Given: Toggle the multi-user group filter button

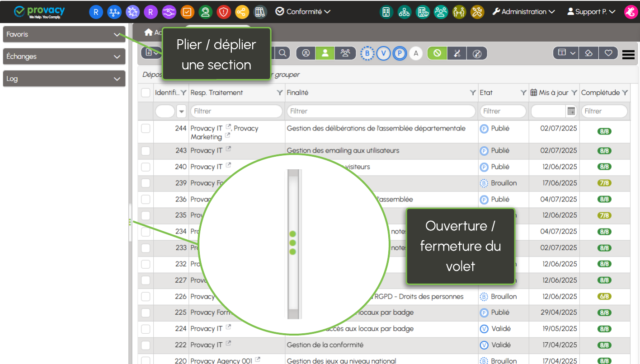Looking at the screenshot, I should tap(345, 53).
